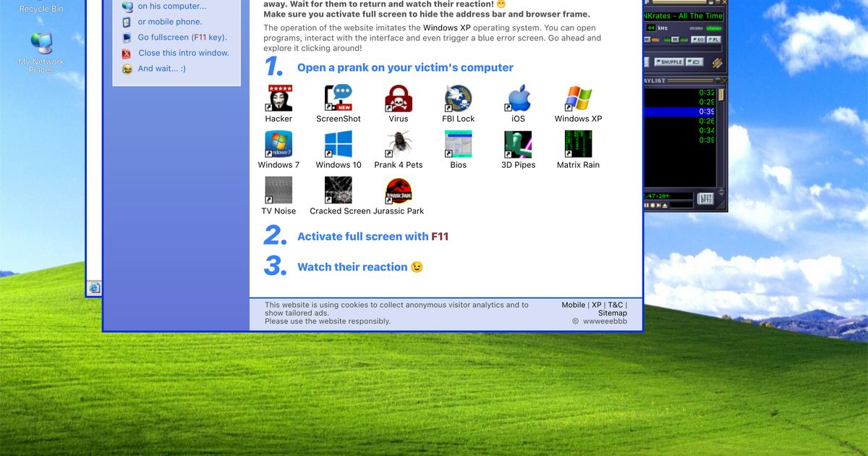This screenshot has height=456, width=868.
Task: Launch the 3D Pipes screensaver prank
Action: [519, 144]
